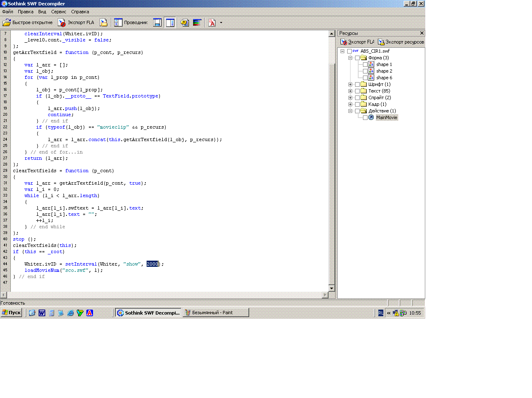
Task: Check the shape 1 checkbox
Action: click(x=365, y=64)
